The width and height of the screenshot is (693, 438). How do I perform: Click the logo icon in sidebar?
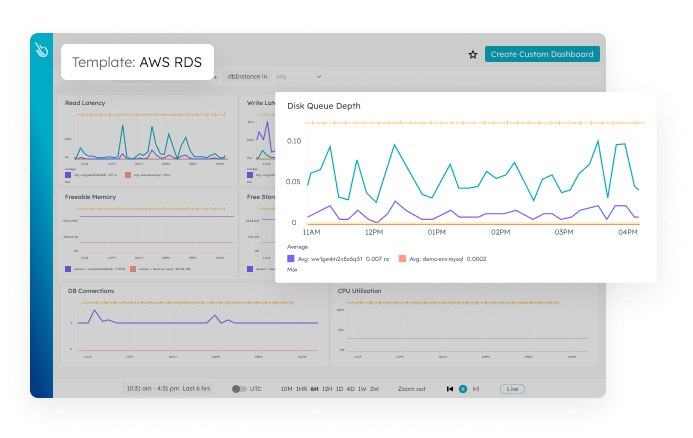[x=42, y=50]
